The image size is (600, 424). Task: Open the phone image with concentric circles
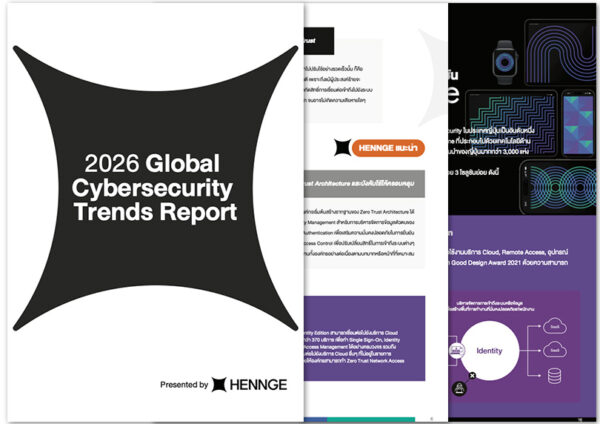559,187
